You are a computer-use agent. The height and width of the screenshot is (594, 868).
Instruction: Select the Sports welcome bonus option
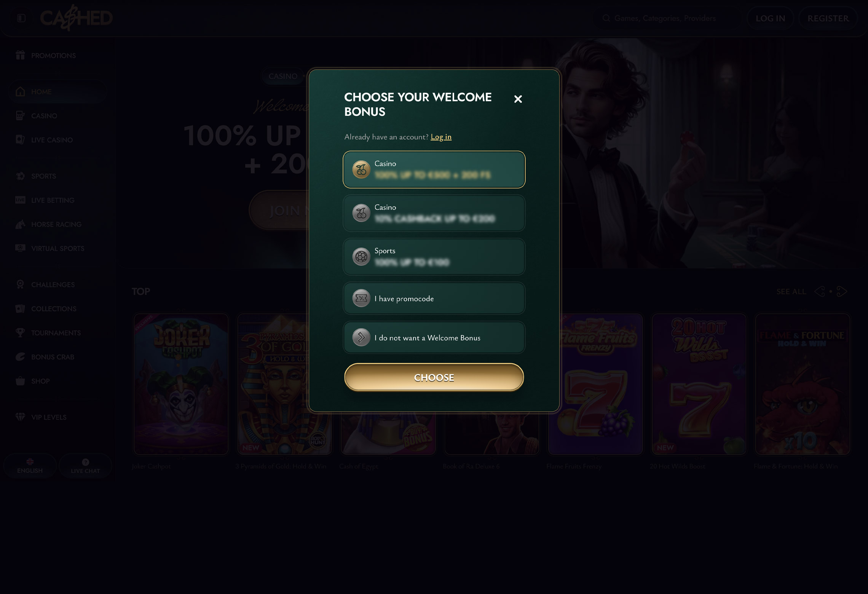point(434,257)
